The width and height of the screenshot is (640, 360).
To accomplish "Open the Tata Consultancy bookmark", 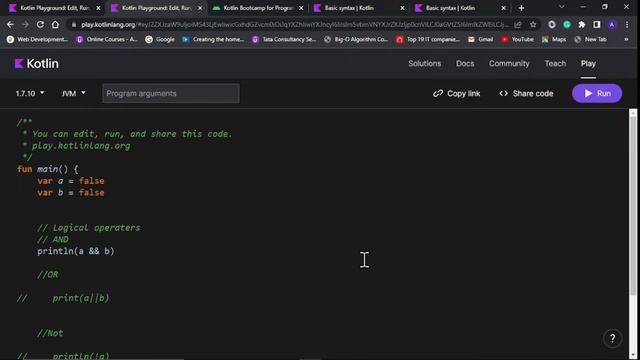I will tap(284, 39).
